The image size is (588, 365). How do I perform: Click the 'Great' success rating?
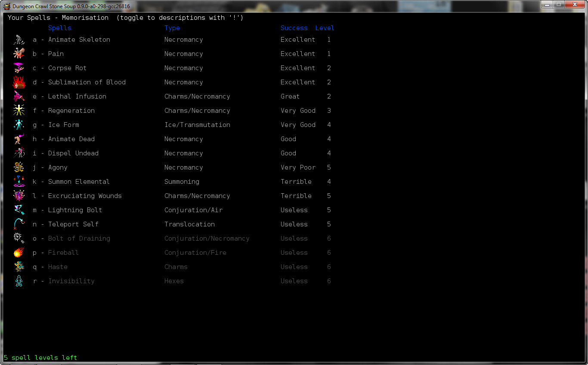click(290, 96)
